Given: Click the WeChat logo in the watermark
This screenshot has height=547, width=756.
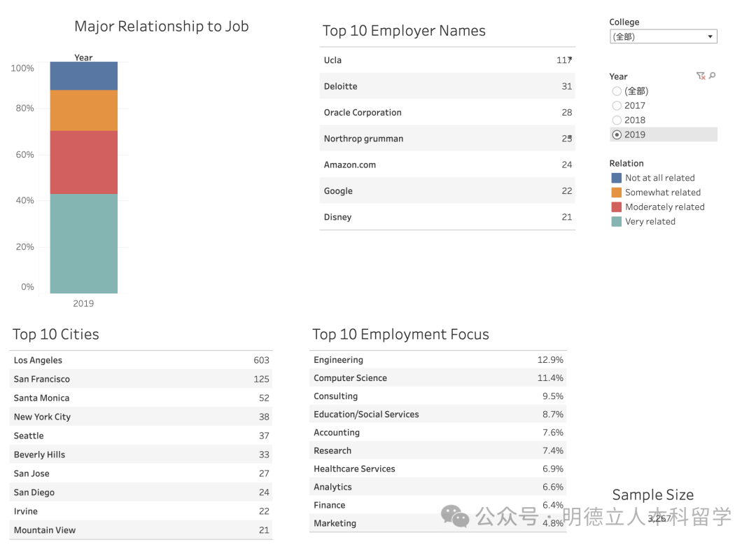Looking at the screenshot, I should (x=455, y=517).
